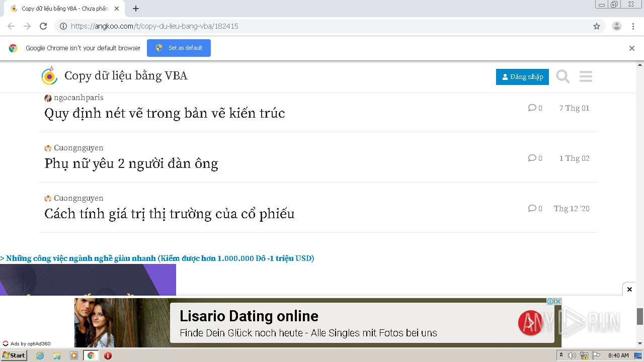Click page scrollbar down arrow
Screen dimensions: 644x362
640,343
